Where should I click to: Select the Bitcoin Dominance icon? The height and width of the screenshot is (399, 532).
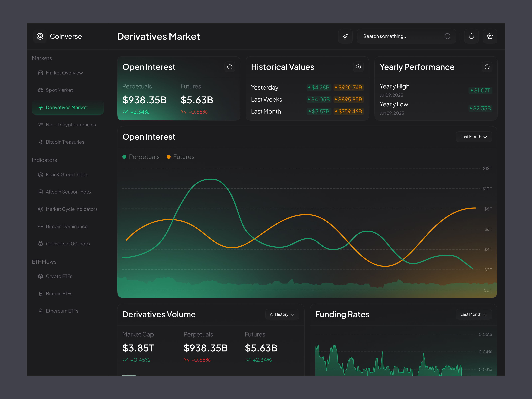click(x=40, y=226)
